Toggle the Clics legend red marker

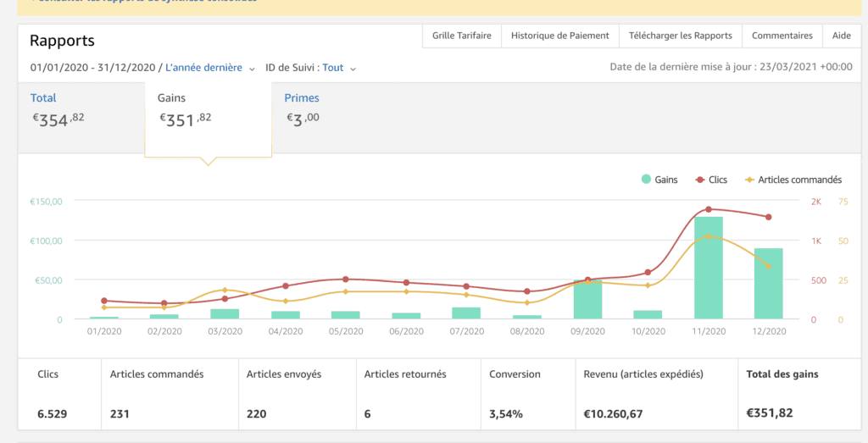(x=699, y=180)
